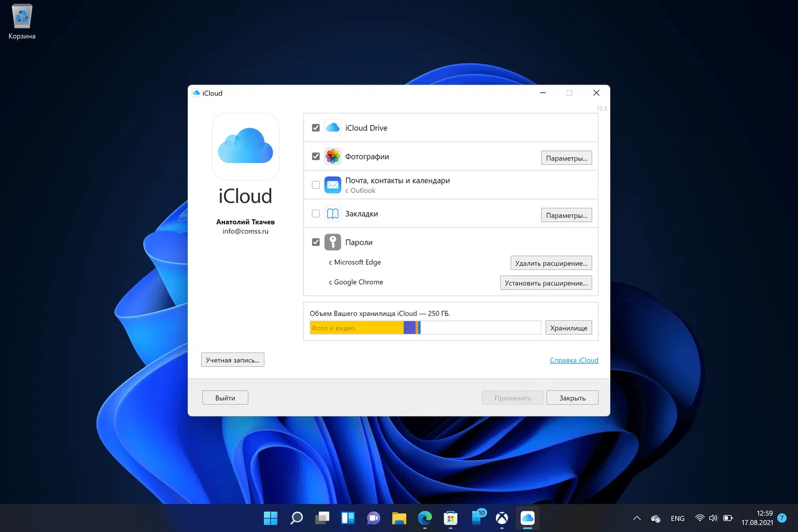Open Microsoft Store from the taskbar
Viewport: 798px width, 532px height.
[x=451, y=518]
